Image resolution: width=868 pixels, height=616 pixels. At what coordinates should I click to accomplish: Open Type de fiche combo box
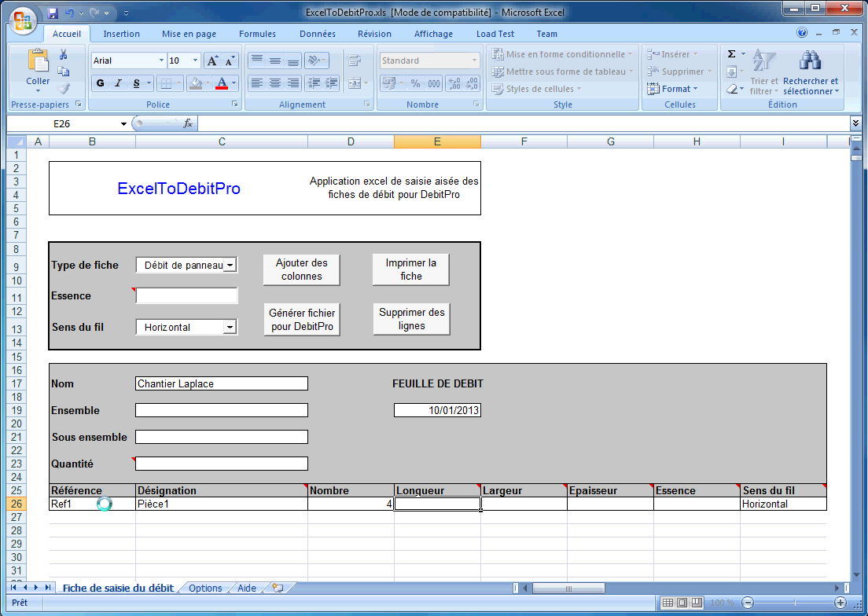230,266
